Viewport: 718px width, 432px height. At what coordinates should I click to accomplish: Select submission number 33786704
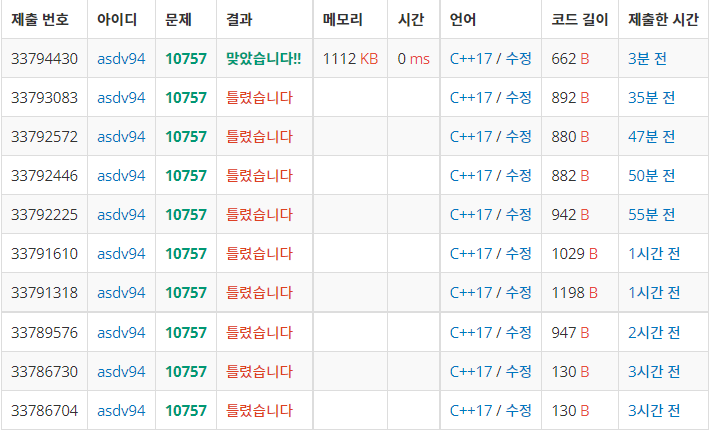tap(44, 410)
